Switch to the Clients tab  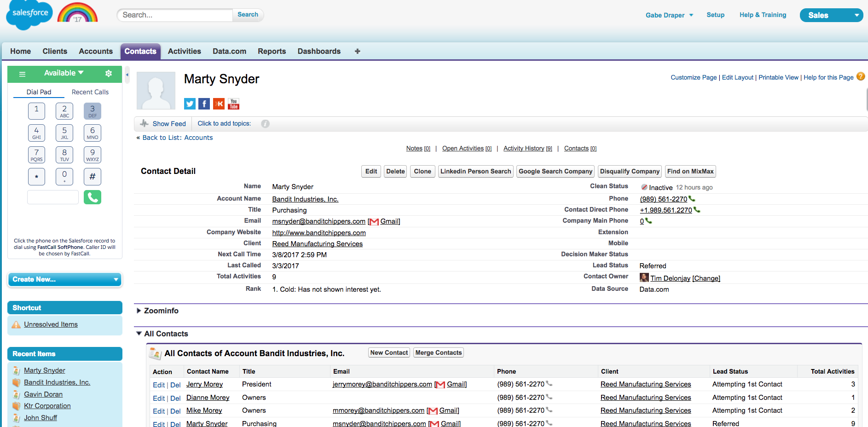(55, 51)
